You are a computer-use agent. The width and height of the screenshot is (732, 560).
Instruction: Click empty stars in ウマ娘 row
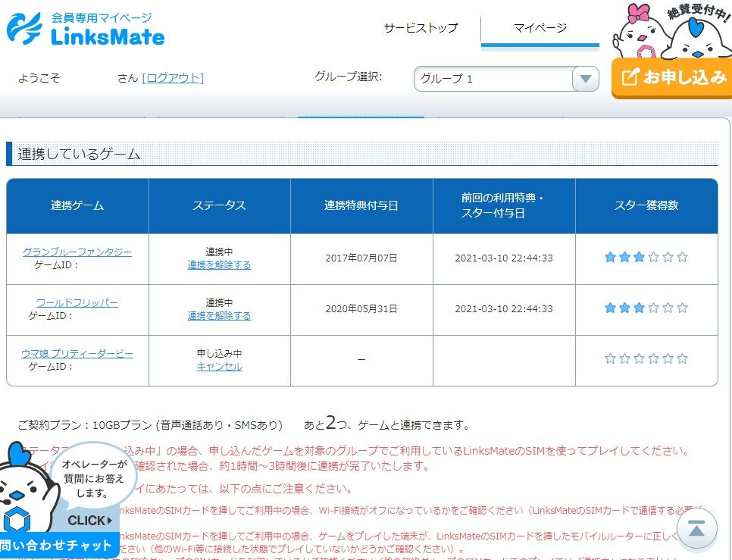coord(646,358)
